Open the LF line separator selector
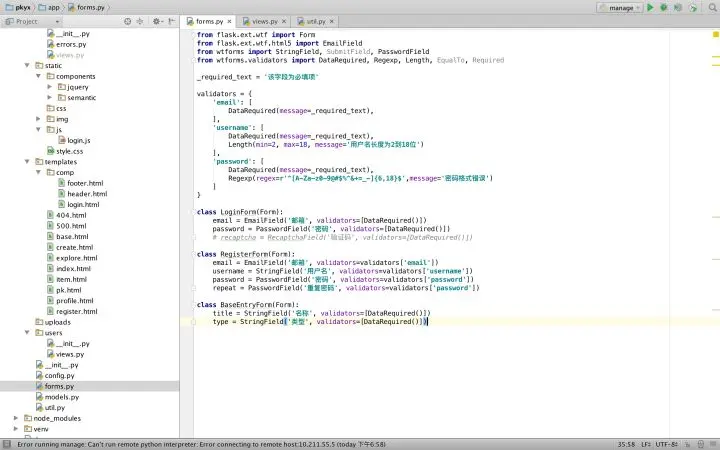Image resolution: width=720 pixels, height=450 pixels. coord(646,444)
